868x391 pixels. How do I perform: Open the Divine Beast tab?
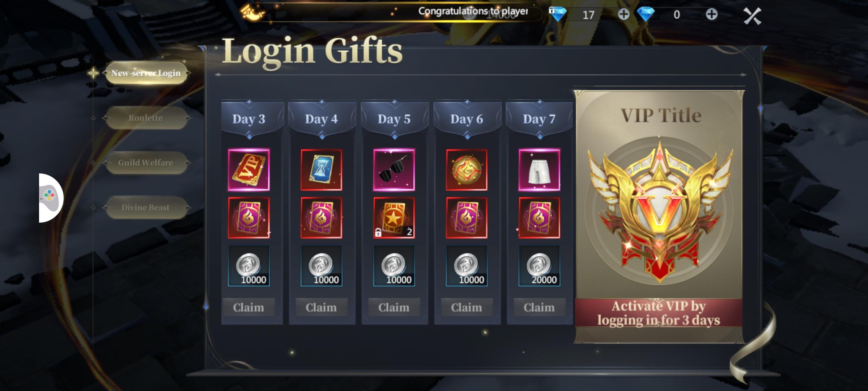click(146, 208)
